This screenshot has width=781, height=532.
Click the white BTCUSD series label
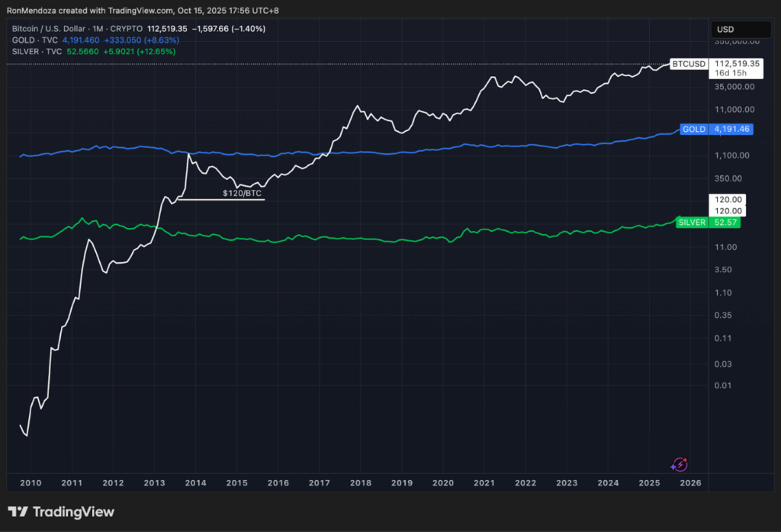[687, 64]
